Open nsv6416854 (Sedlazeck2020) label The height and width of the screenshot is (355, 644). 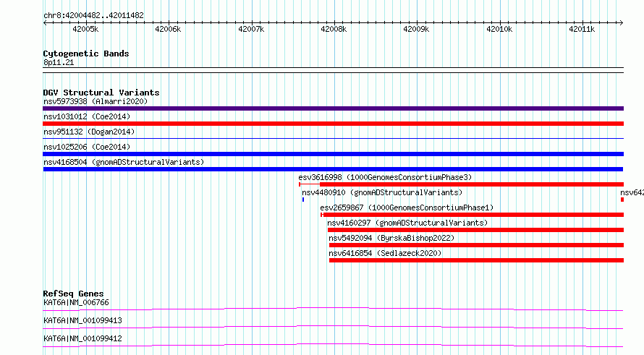[385, 253]
